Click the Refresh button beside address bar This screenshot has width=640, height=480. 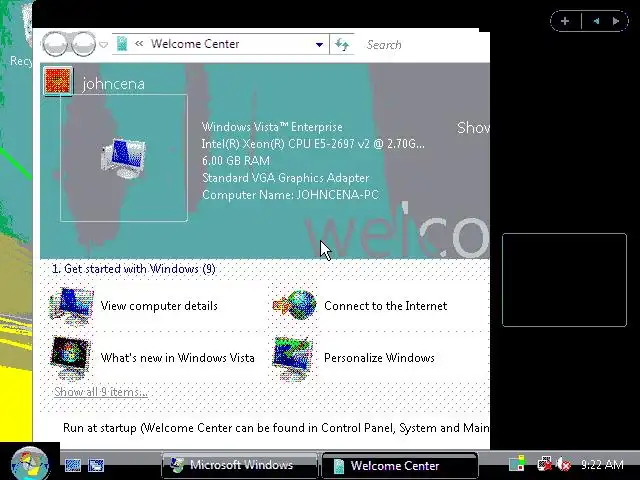342,44
